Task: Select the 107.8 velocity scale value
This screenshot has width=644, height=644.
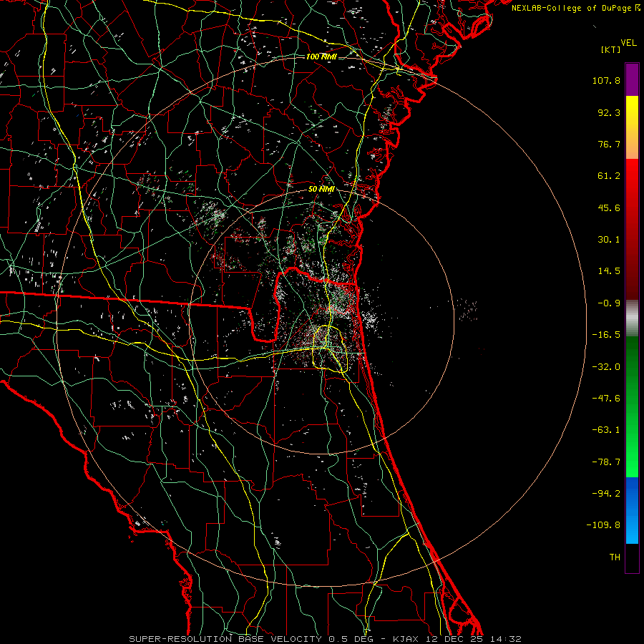Action: click(x=606, y=80)
